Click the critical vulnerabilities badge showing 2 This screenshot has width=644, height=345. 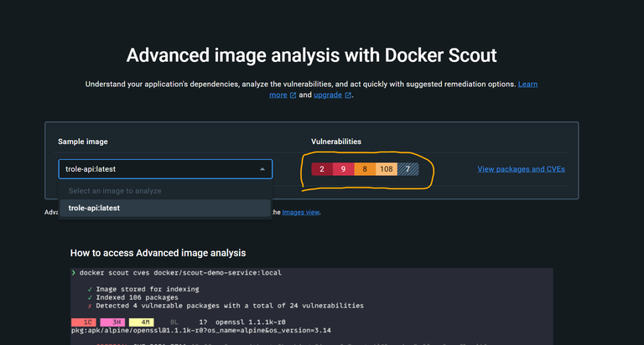point(322,169)
